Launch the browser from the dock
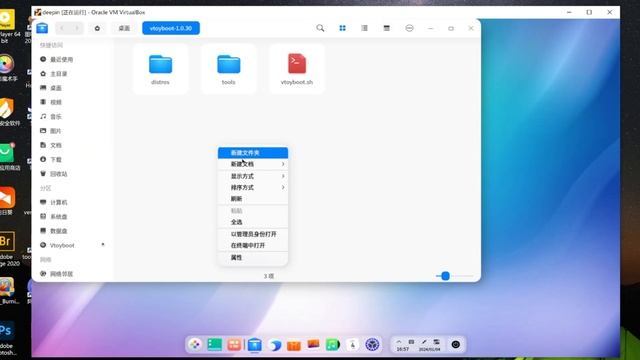640x360 pixels. tap(275, 345)
